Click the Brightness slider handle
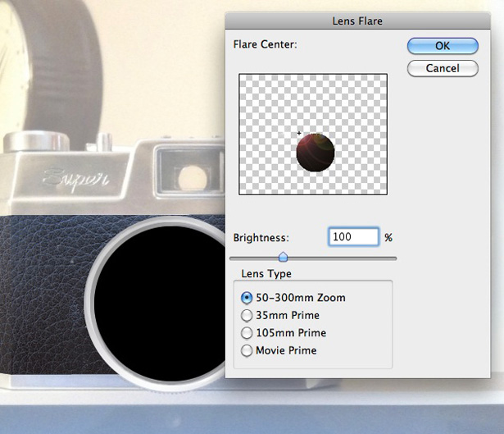Screen dimensions: 504x434 pos(283,257)
